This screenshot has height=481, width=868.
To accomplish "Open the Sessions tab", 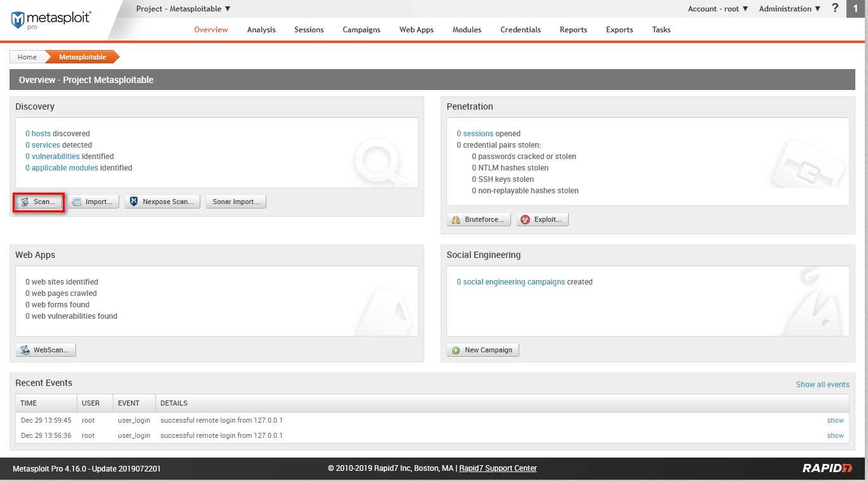I will pyautogui.click(x=309, y=30).
